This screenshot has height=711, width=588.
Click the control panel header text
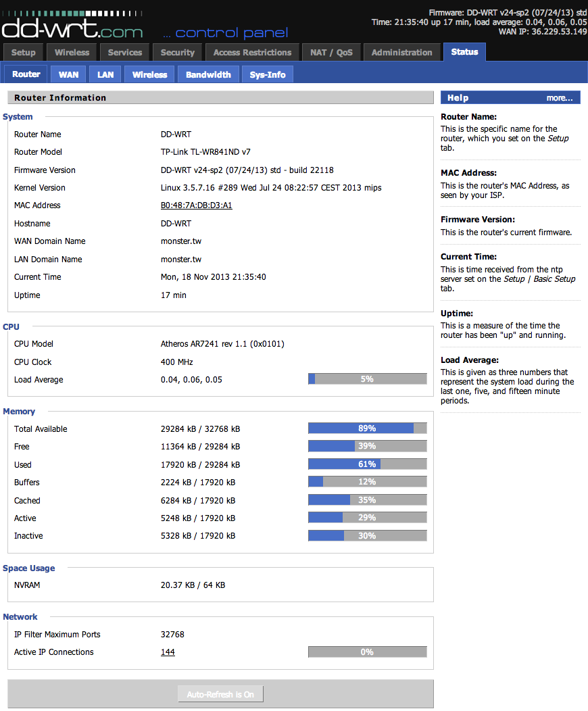point(226,32)
